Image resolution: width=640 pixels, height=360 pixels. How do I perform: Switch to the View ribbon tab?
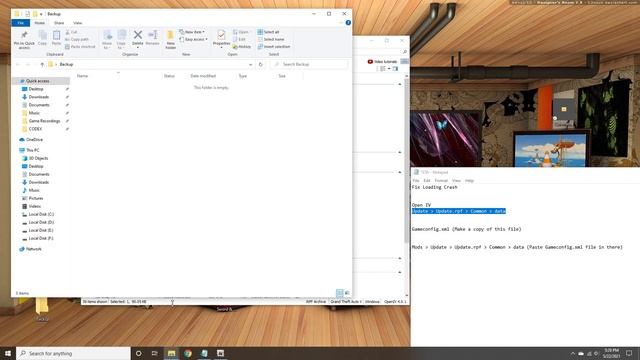point(78,23)
